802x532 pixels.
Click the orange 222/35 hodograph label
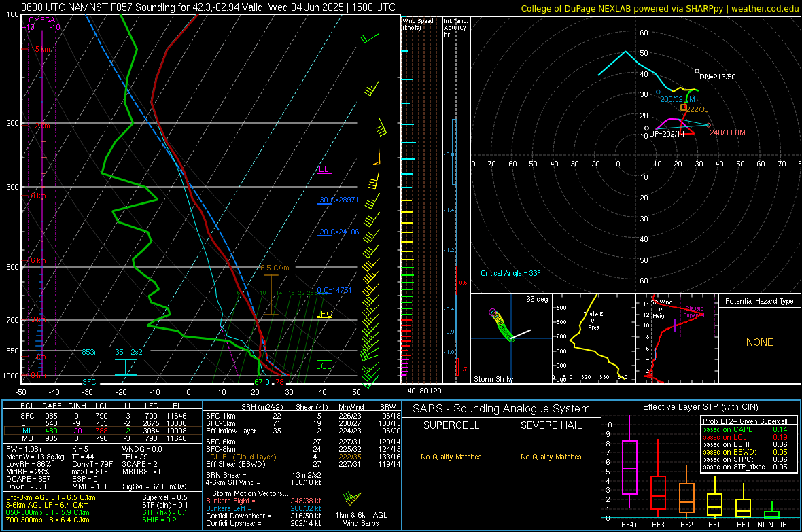697,109
